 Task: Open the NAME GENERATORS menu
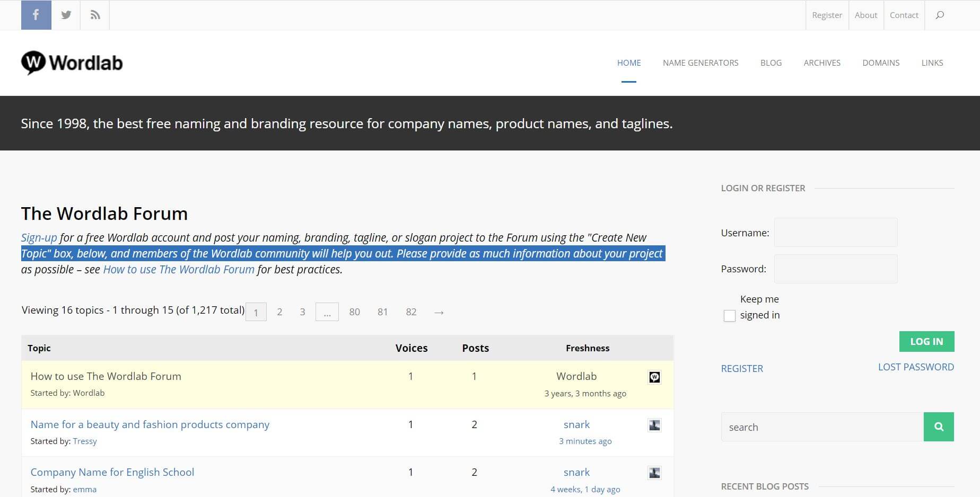(x=701, y=63)
